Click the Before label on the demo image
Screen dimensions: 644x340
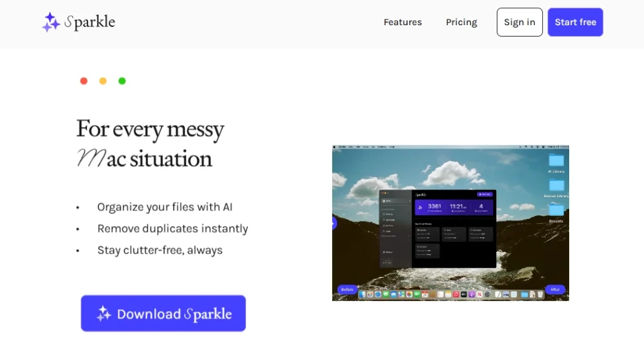347,290
